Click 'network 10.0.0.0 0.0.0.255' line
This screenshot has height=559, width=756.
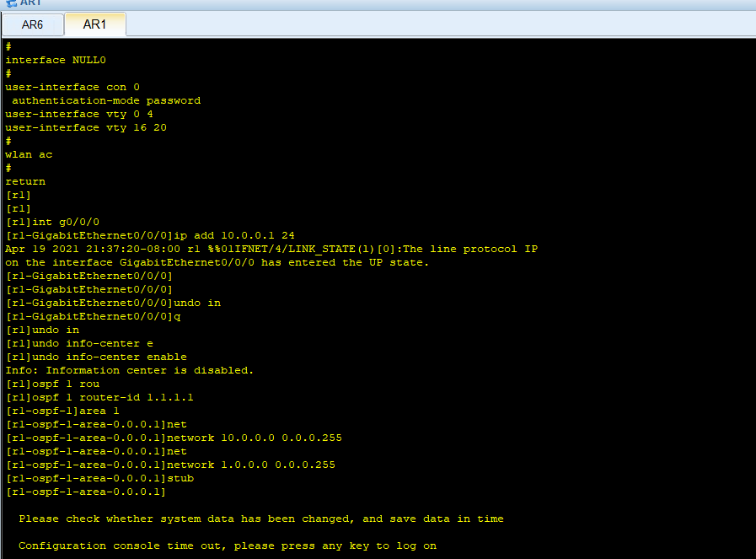[x=174, y=438]
